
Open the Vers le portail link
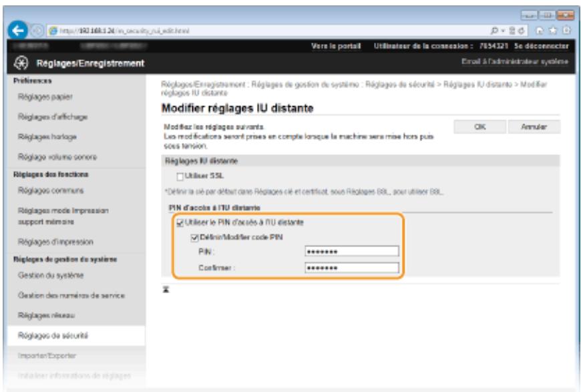point(336,46)
